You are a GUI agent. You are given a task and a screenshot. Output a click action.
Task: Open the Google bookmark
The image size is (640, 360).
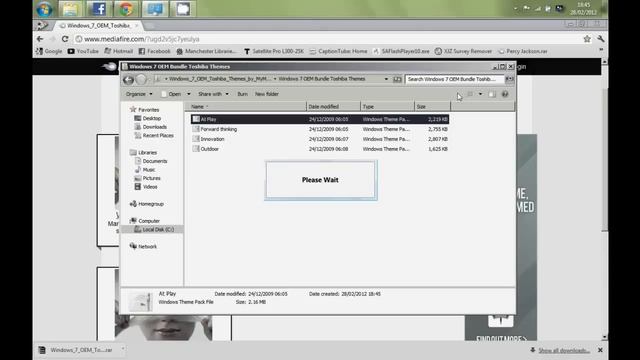[x=49, y=51]
